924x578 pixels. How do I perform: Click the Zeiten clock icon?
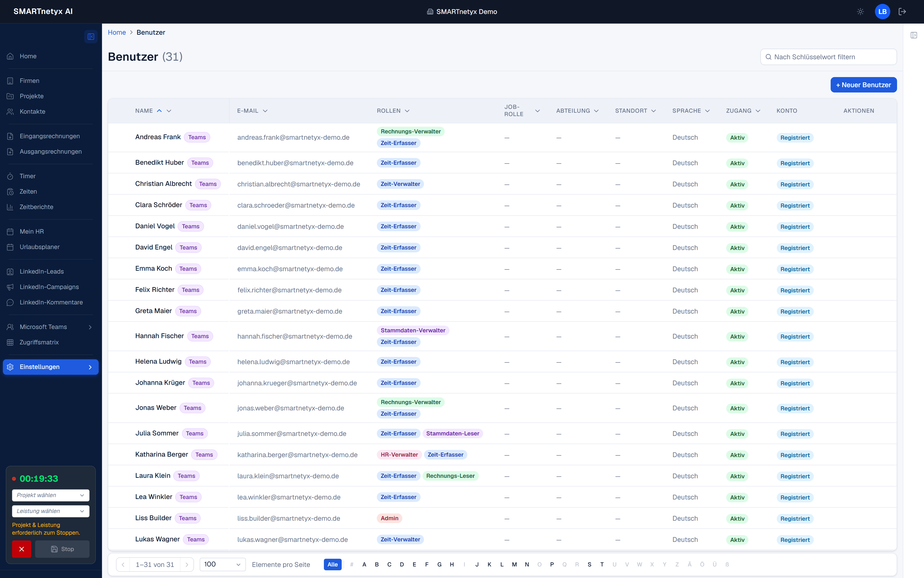coord(10,191)
